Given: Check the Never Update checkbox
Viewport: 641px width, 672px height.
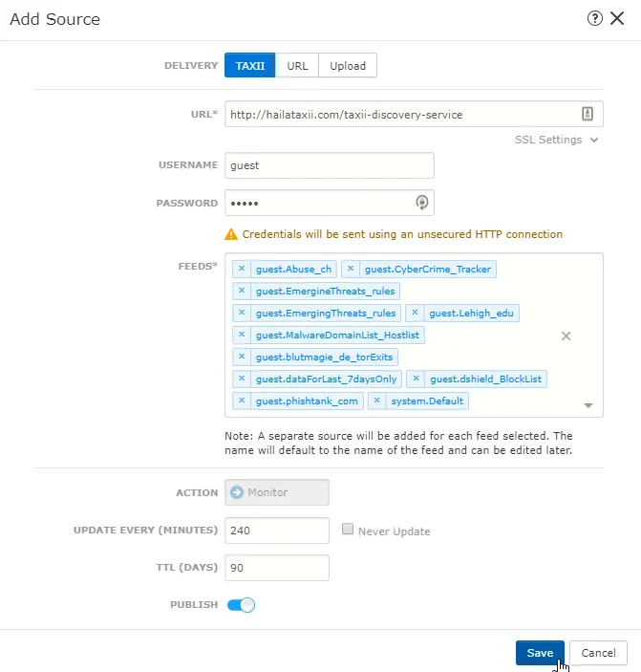Looking at the screenshot, I should click(348, 529).
